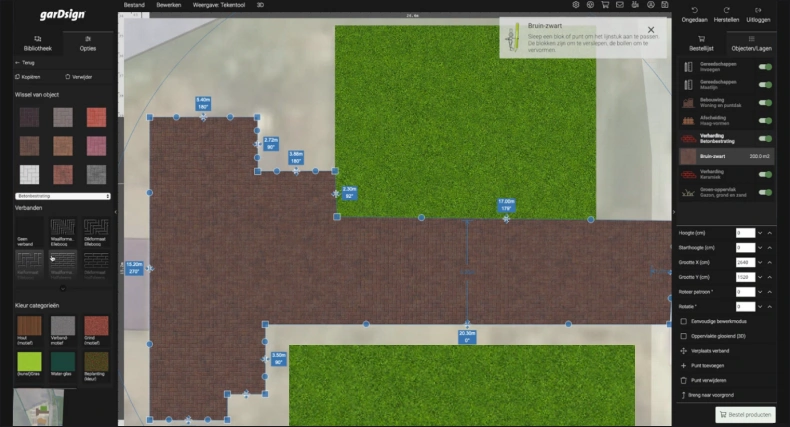Click the Grootte X input field
The height and width of the screenshot is (427, 790).
745,262
